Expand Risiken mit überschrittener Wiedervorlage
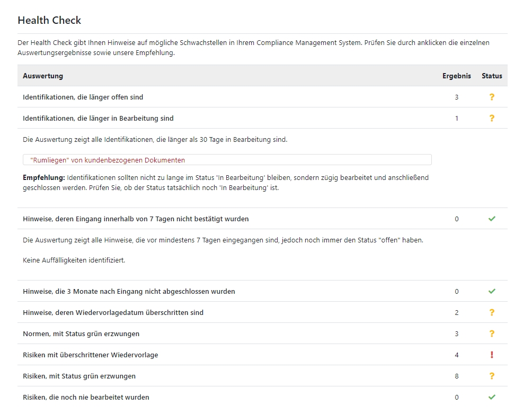Image resolution: width=532 pixels, height=415 pixels. 90,355
